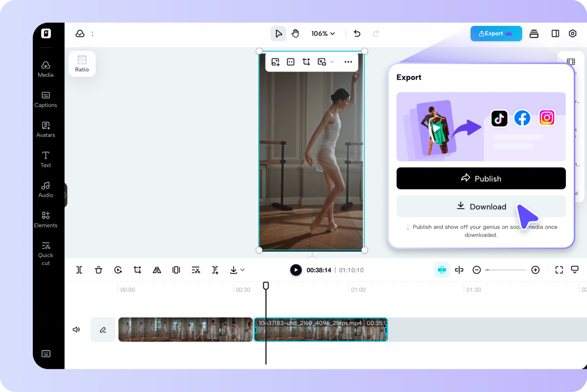Click the bottom-right resize handle of the canvas
This screenshot has height=392, width=587.
[x=365, y=250]
